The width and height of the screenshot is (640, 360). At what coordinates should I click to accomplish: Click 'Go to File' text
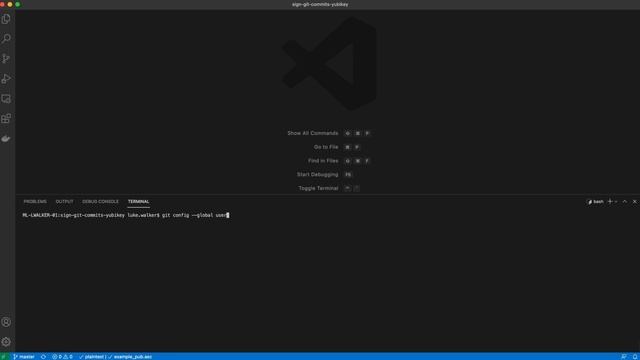pyautogui.click(x=326, y=147)
